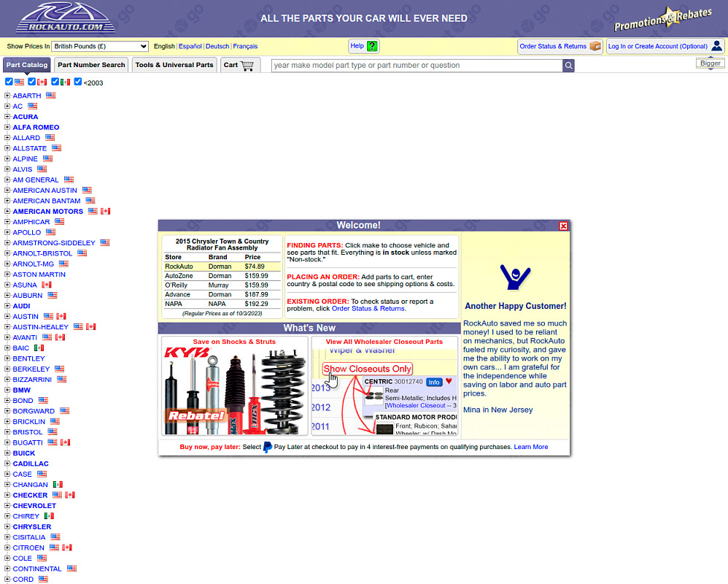Click the Canada flag icon beside AVANTI

click(60, 337)
